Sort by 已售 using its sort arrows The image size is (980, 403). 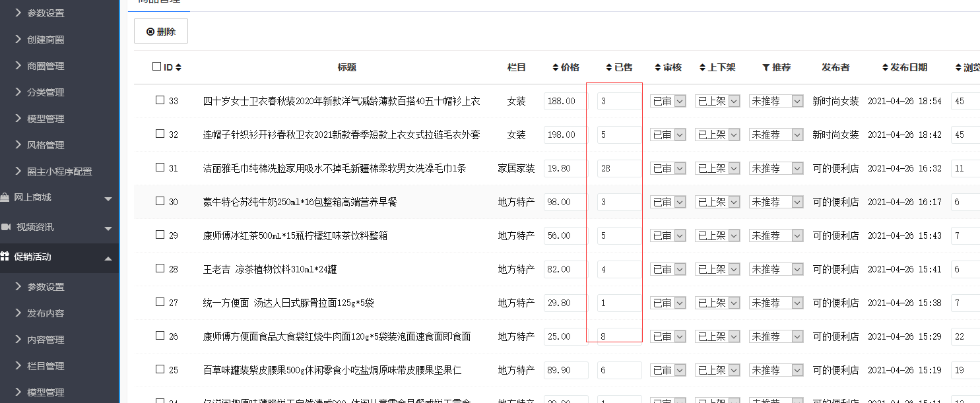pyautogui.click(x=609, y=67)
